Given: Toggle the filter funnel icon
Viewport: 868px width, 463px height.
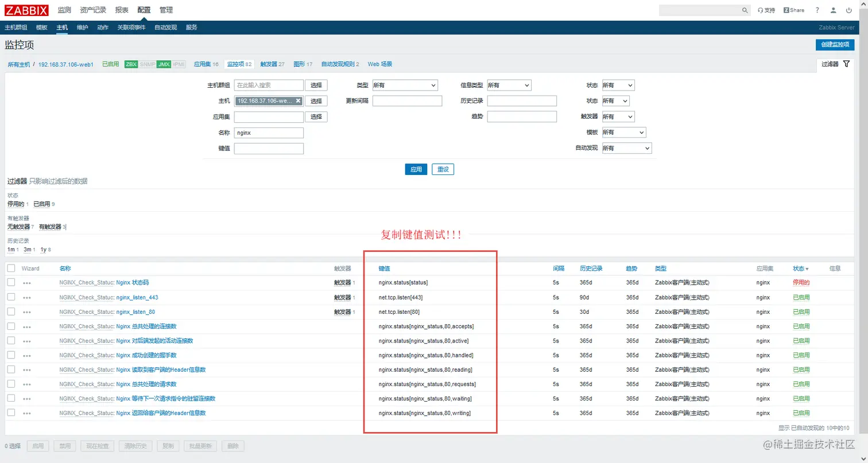Looking at the screenshot, I should [x=846, y=64].
